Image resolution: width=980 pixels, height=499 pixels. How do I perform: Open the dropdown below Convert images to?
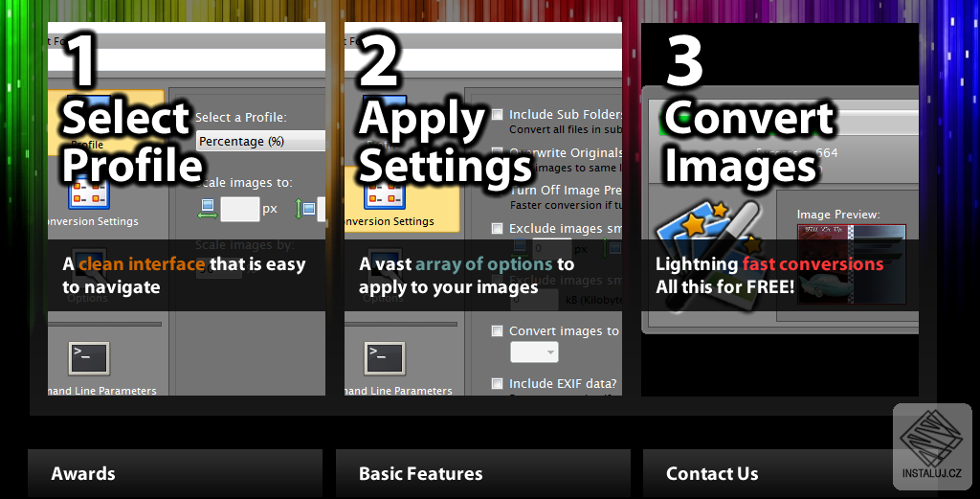click(x=534, y=352)
